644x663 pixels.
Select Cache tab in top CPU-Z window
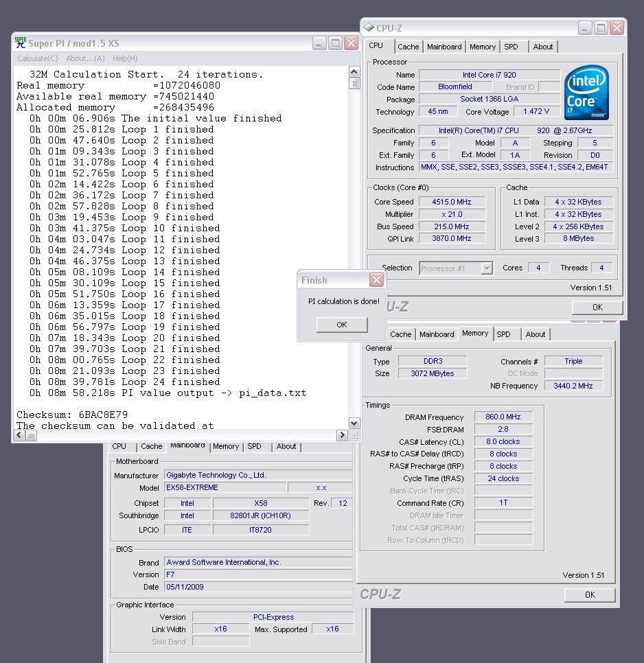click(x=408, y=47)
